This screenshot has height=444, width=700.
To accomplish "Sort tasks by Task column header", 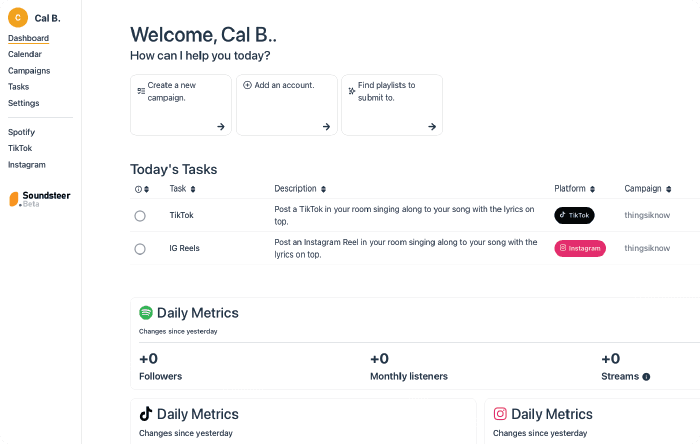I will pyautogui.click(x=183, y=189).
